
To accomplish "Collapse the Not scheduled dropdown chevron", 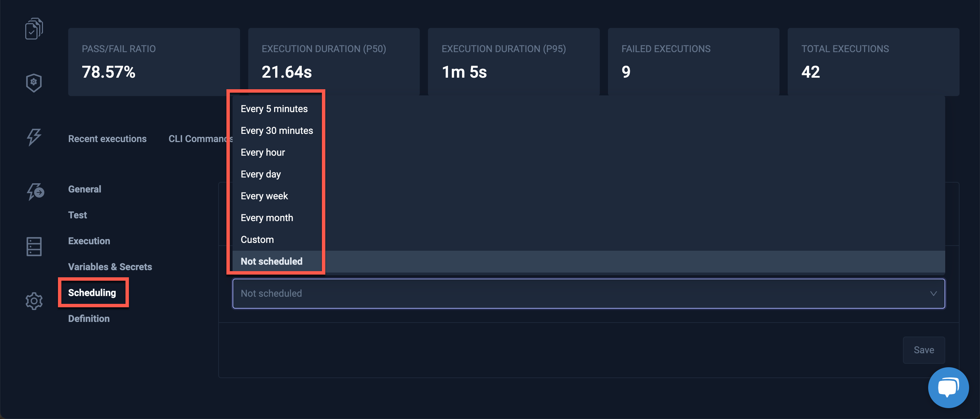I will [933, 293].
